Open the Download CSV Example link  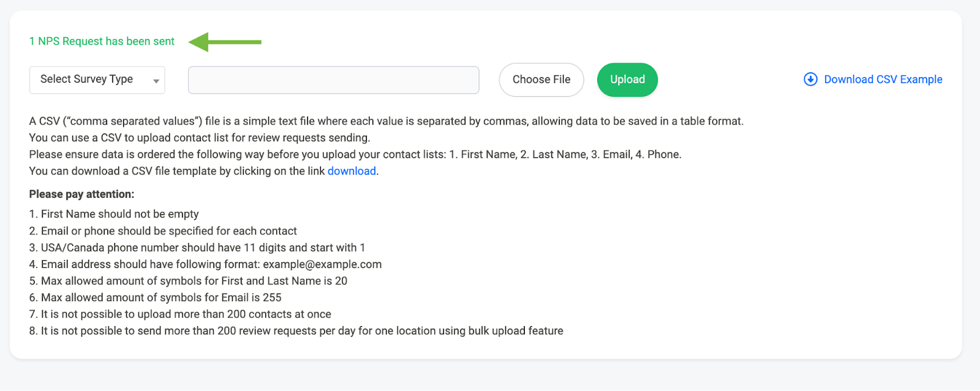883,80
